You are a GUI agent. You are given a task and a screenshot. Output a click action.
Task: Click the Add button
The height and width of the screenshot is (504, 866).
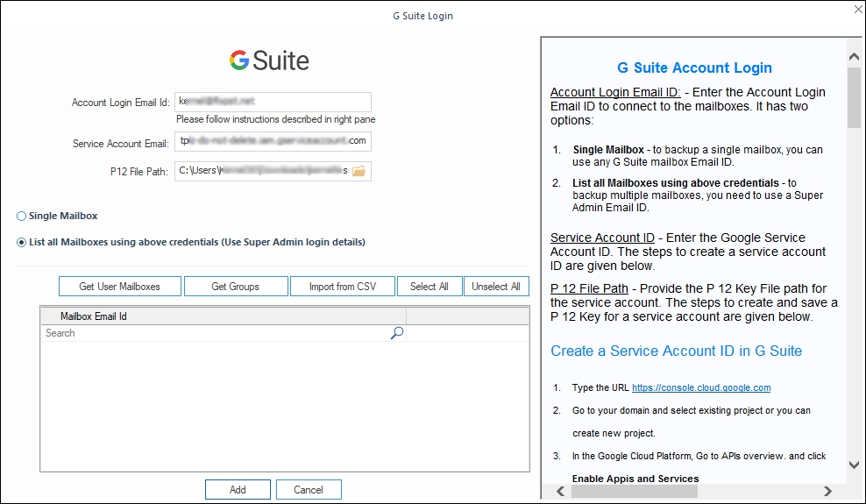coord(238,490)
